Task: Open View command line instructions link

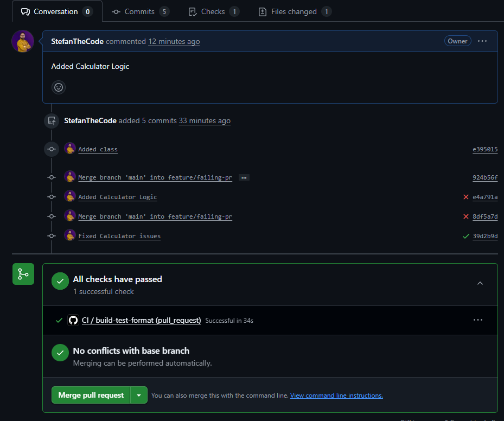Action: [336, 396]
